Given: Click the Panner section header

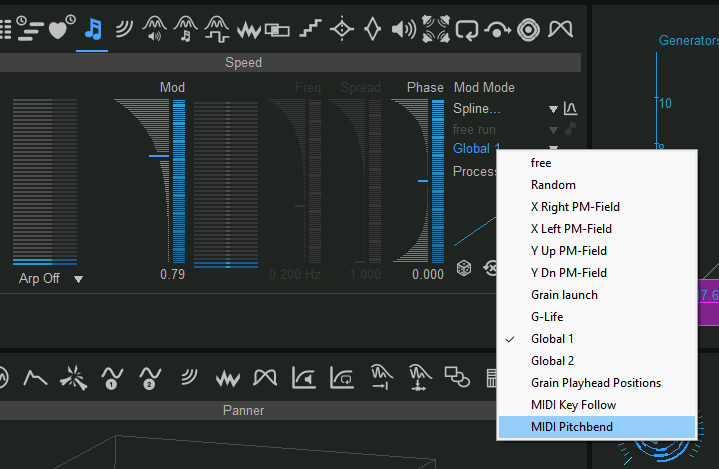Looking at the screenshot, I should pos(243,410).
